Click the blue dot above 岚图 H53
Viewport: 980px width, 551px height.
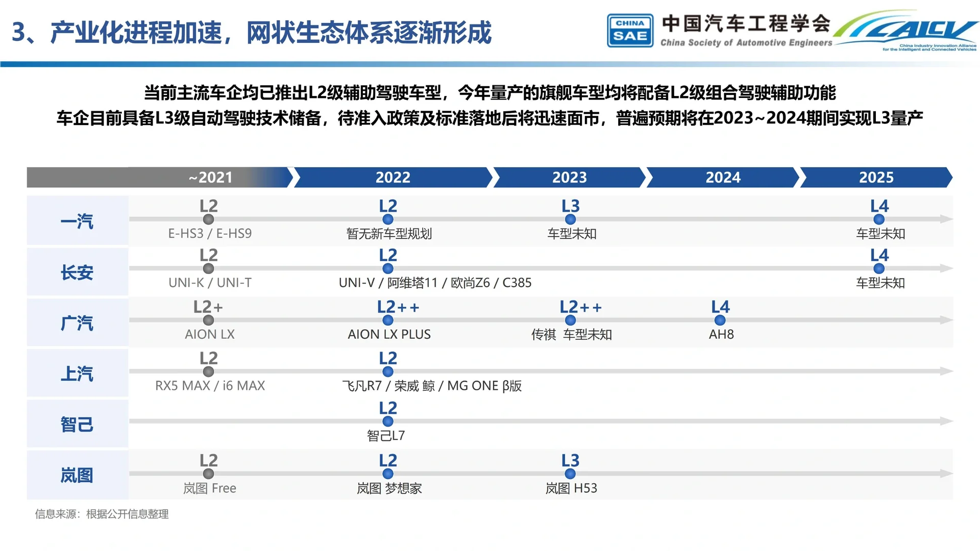571,473
